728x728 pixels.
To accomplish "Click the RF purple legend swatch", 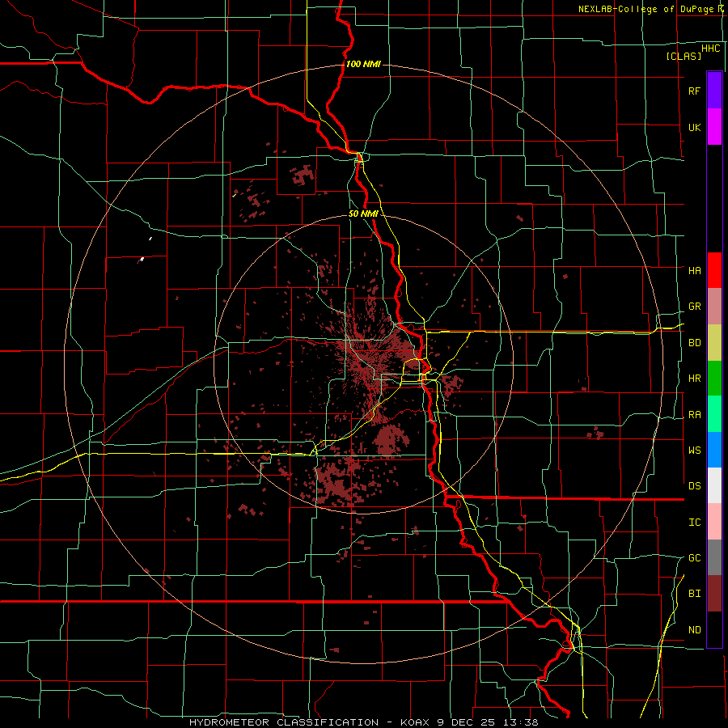I will click(x=714, y=91).
